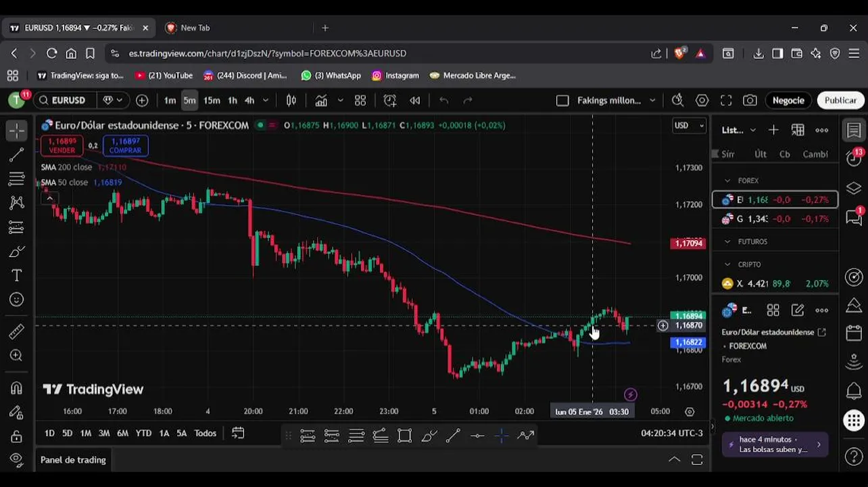Toggle hide all drawings eye icon
The width and height of the screenshot is (868, 487).
[17, 461]
